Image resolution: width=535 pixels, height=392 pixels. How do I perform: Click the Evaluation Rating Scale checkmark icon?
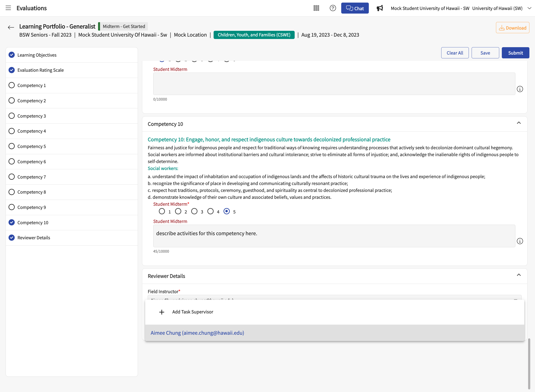click(12, 70)
